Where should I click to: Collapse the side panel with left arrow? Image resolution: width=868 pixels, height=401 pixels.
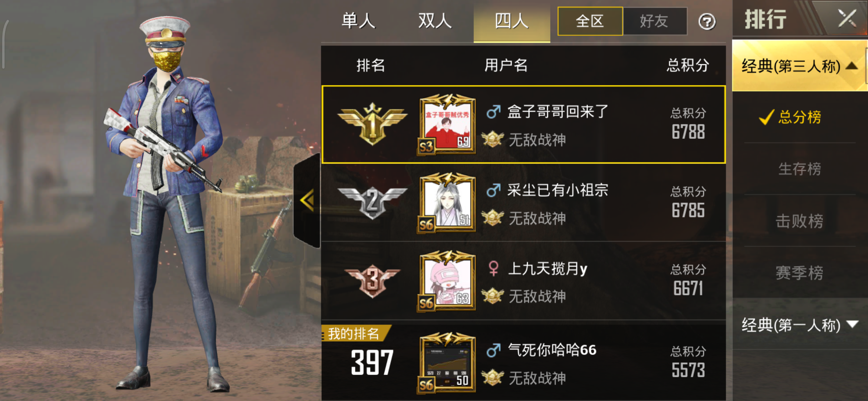pos(307,200)
